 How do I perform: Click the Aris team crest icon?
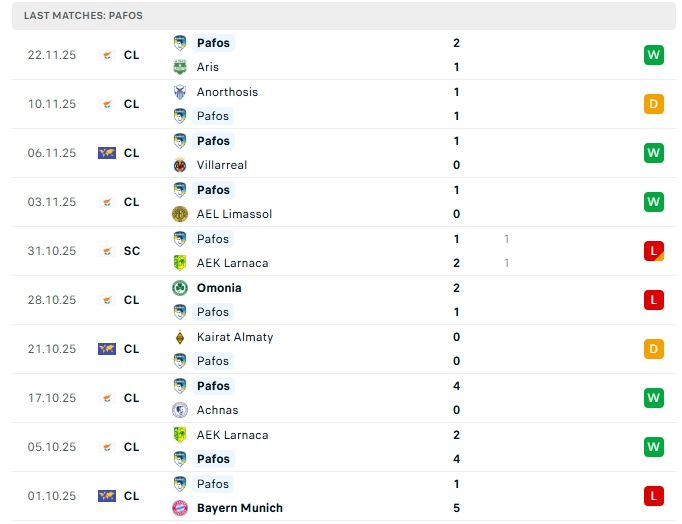[x=180, y=67]
